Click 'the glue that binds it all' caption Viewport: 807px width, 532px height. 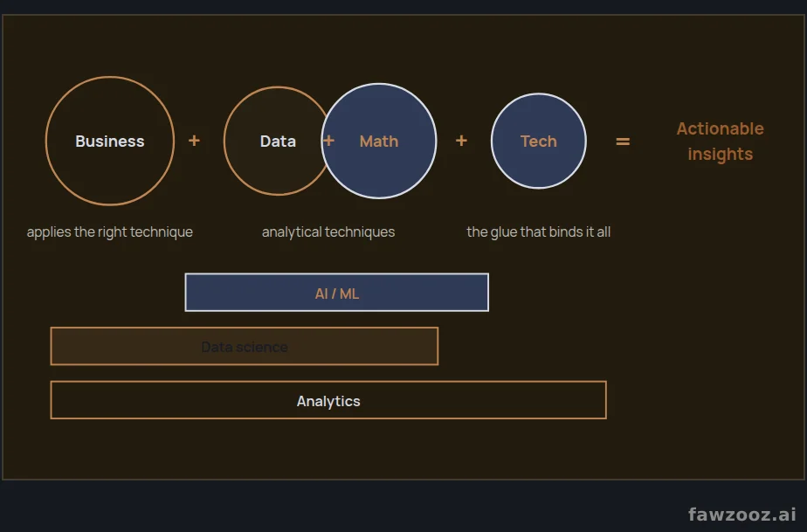pos(538,232)
